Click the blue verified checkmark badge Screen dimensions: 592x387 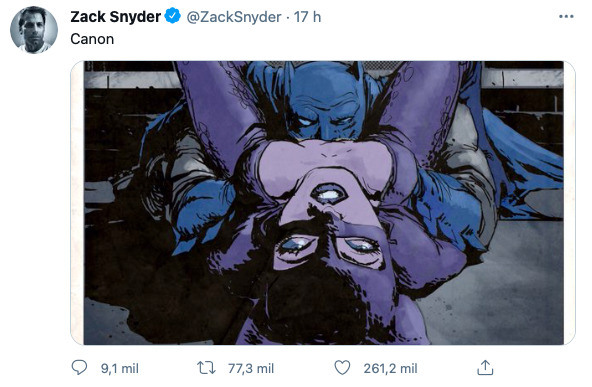pyautogui.click(x=173, y=16)
